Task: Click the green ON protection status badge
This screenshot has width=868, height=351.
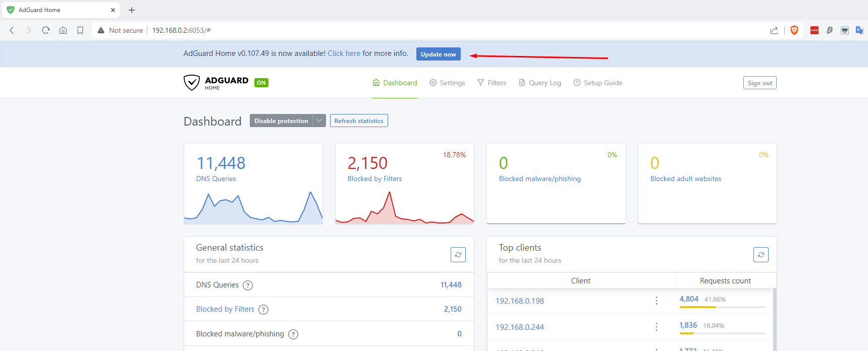Action: (261, 83)
